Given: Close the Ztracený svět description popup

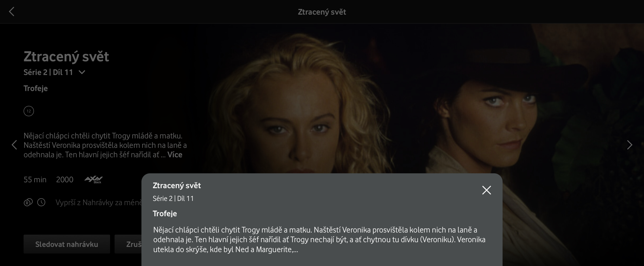Looking at the screenshot, I should (x=486, y=190).
